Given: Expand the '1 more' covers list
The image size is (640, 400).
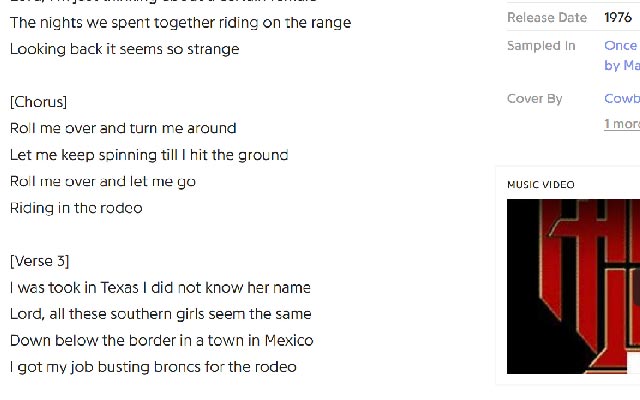Looking at the screenshot, I should (x=622, y=124).
